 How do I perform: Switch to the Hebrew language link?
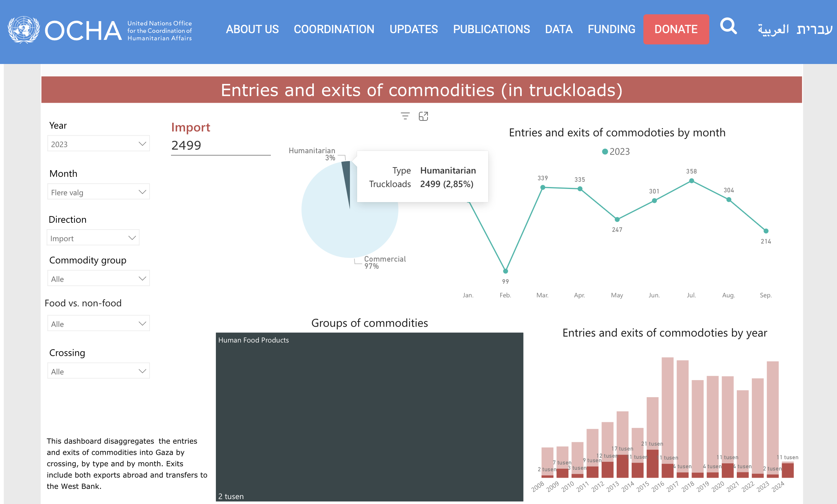[x=814, y=29]
